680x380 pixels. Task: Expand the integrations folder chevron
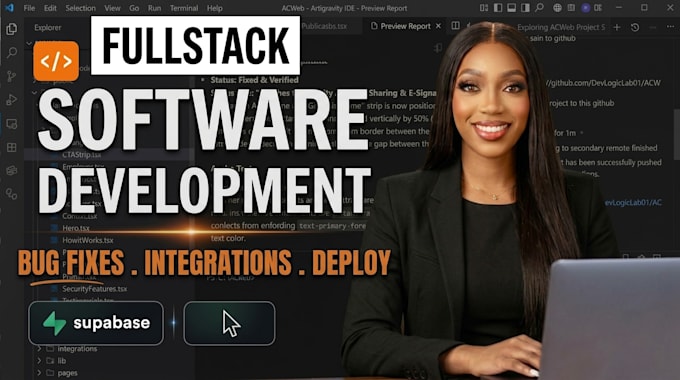pyautogui.click(x=39, y=348)
